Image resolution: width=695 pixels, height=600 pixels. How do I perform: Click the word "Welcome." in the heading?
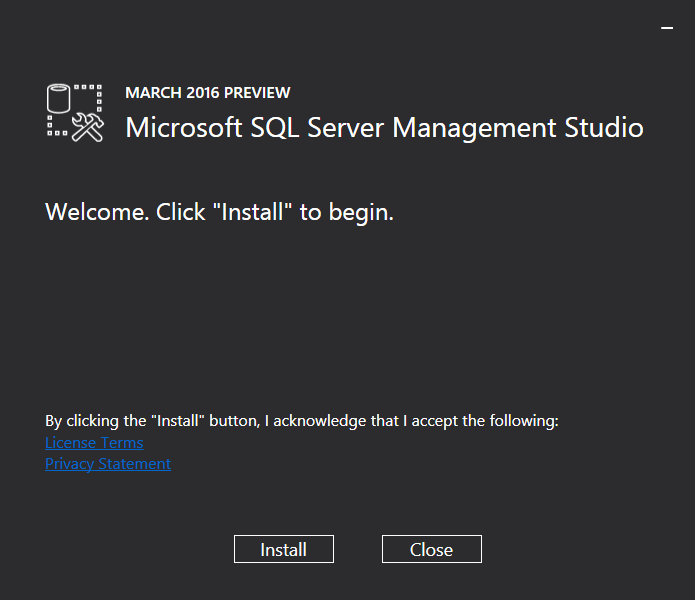[x=98, y=212]
